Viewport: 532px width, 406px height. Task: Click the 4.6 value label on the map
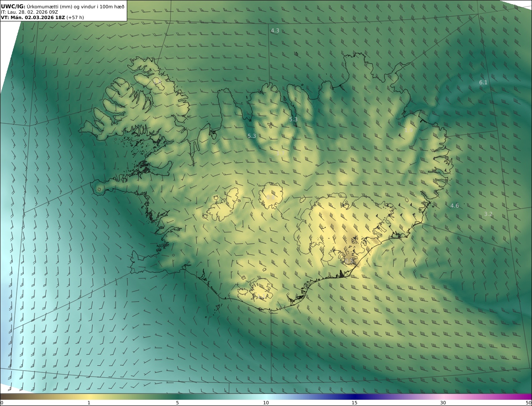[455, 205]
